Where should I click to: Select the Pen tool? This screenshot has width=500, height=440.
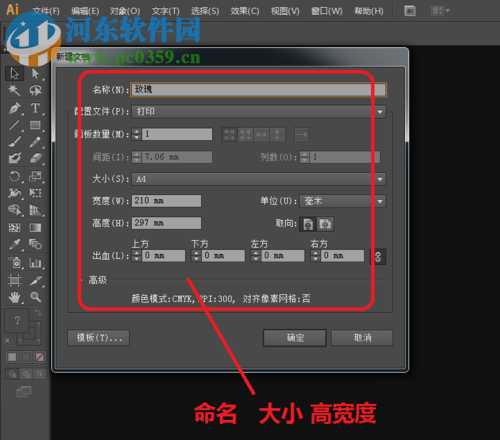click(14, 108)
